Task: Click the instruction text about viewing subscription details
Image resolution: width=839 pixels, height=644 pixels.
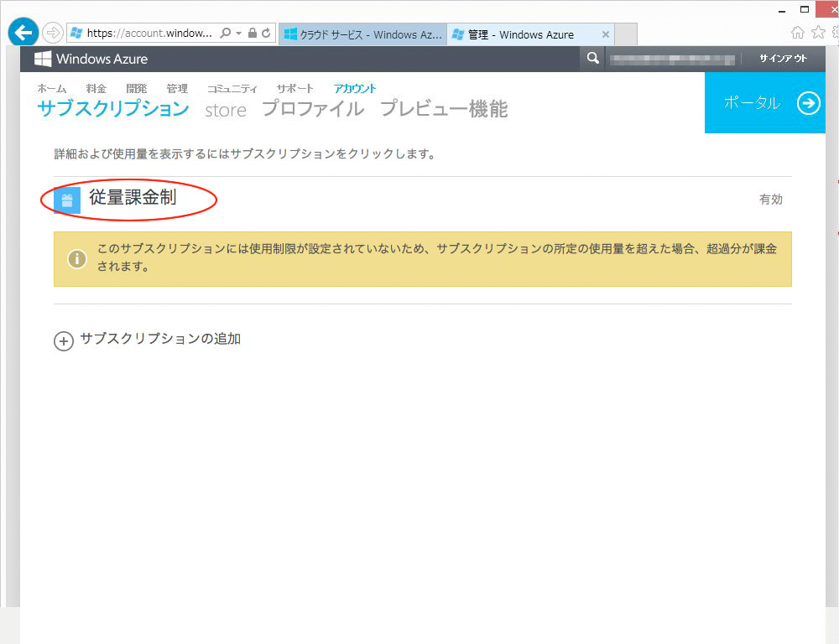Action: click(x=245, y=154)
